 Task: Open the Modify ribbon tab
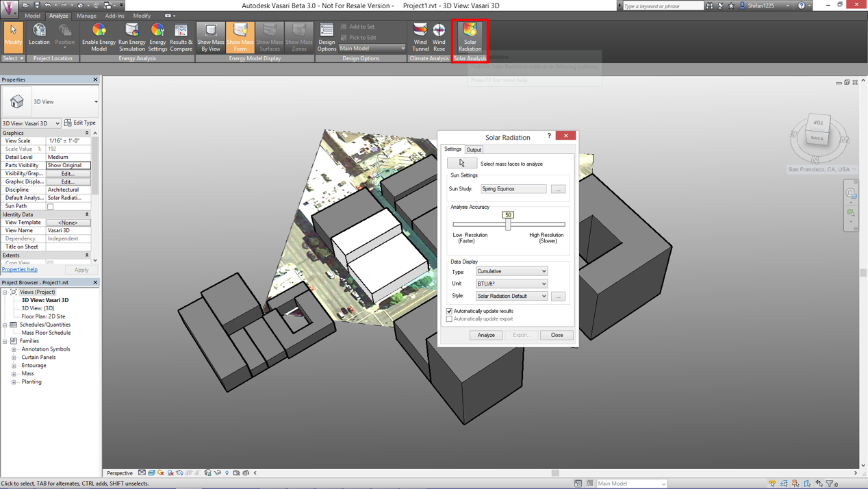pyautogui.click(x=142, y=16)
